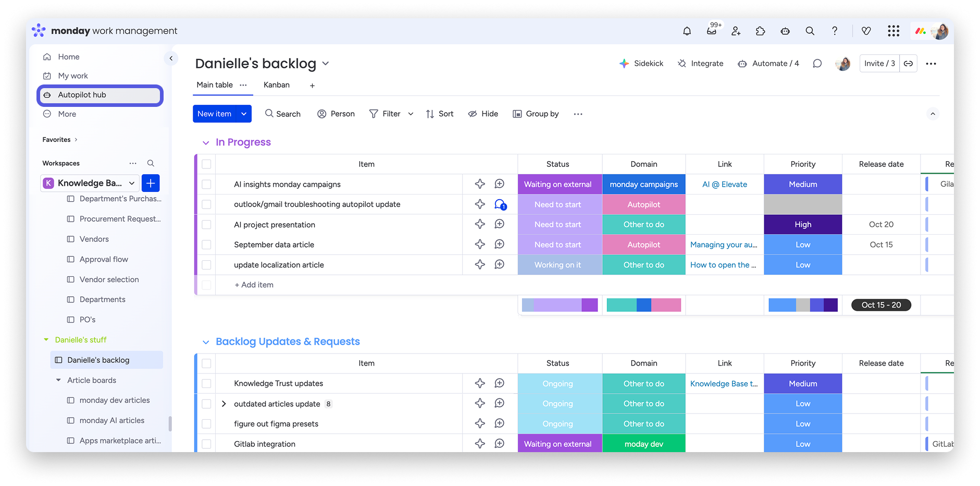Click AI sparkle on Knowledge Trust updates row
980x486 pixels.
click(480, 383)
